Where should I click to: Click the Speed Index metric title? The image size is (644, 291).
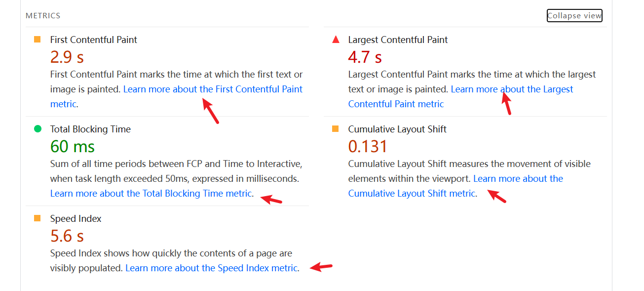(76, 218)
